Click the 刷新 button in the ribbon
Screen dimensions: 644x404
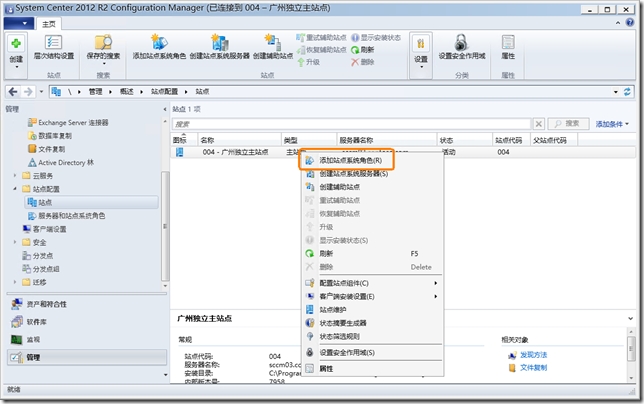363,50
